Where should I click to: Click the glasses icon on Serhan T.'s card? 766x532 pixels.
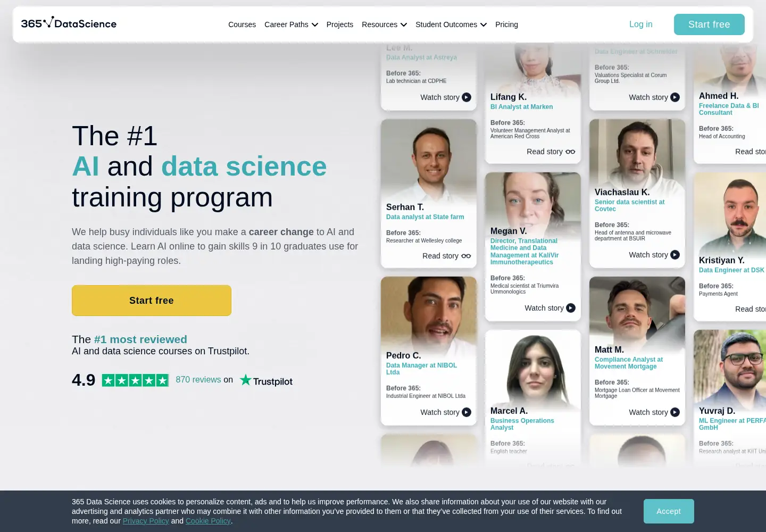point(466,256)
